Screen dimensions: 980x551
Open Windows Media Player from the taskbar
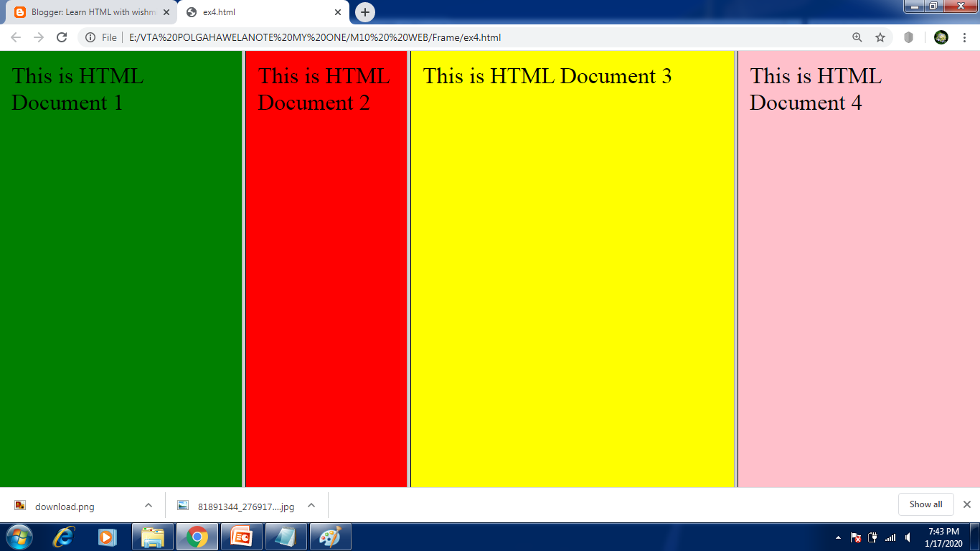pos(107,537)
